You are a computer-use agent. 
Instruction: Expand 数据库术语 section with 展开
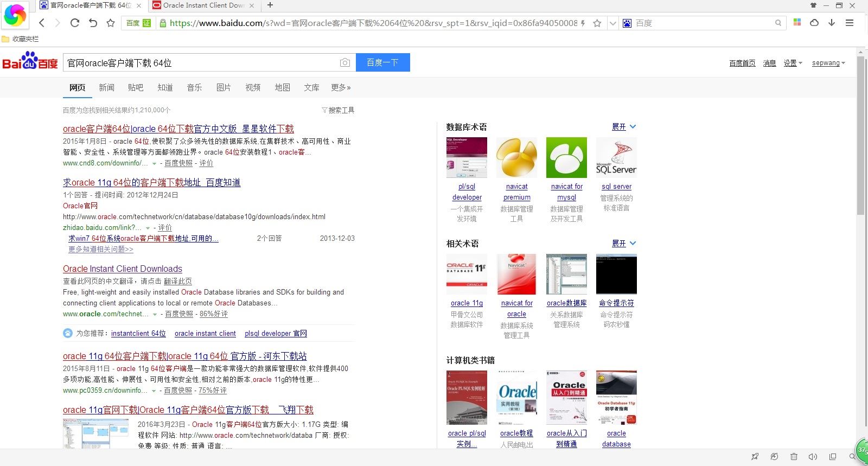click(x=624, y=126)
